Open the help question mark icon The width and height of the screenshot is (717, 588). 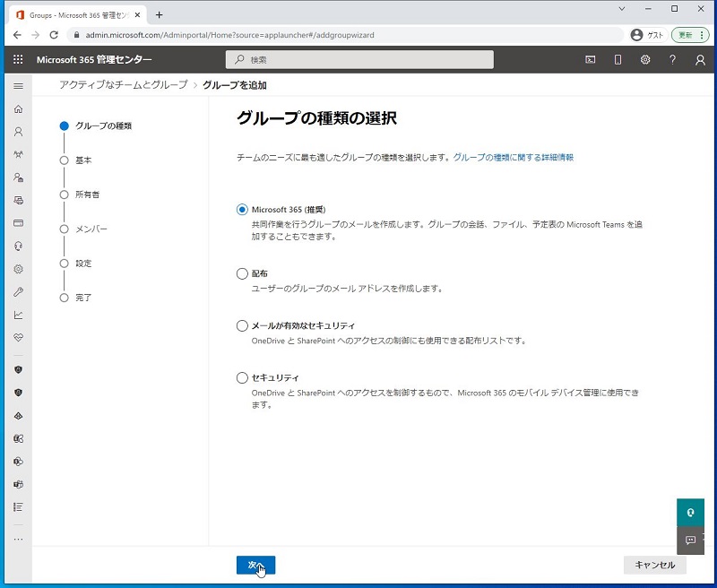[673, 59]
